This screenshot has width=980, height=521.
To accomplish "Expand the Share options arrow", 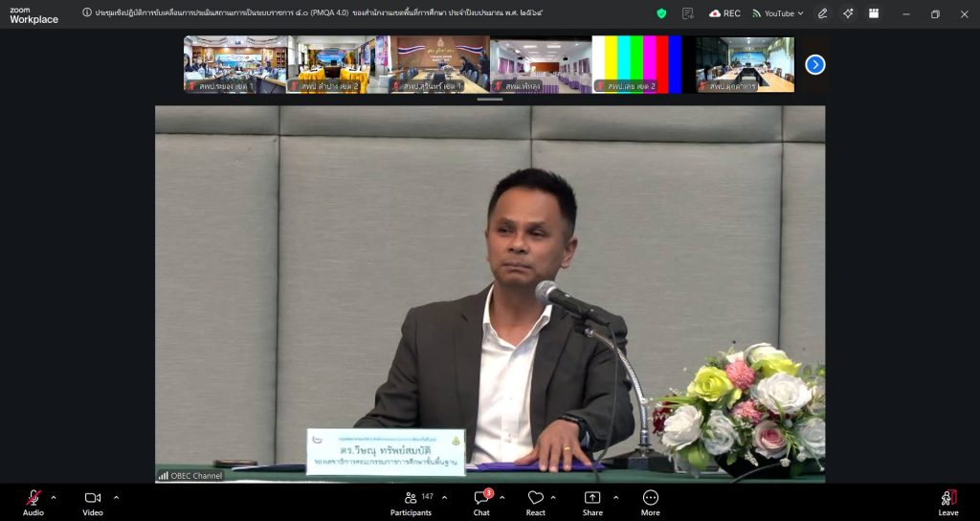I will pos(615,497).
